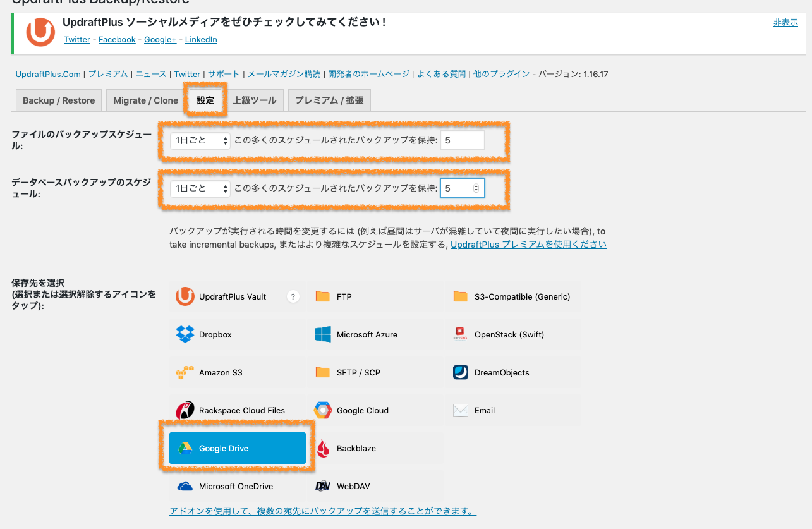Select the S3-Compatible (Generic) folder icon

pyautogui.click(x=461, y=296)
